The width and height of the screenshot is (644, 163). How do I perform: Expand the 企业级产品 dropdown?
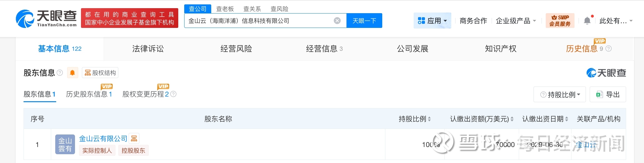click(516, 21)
